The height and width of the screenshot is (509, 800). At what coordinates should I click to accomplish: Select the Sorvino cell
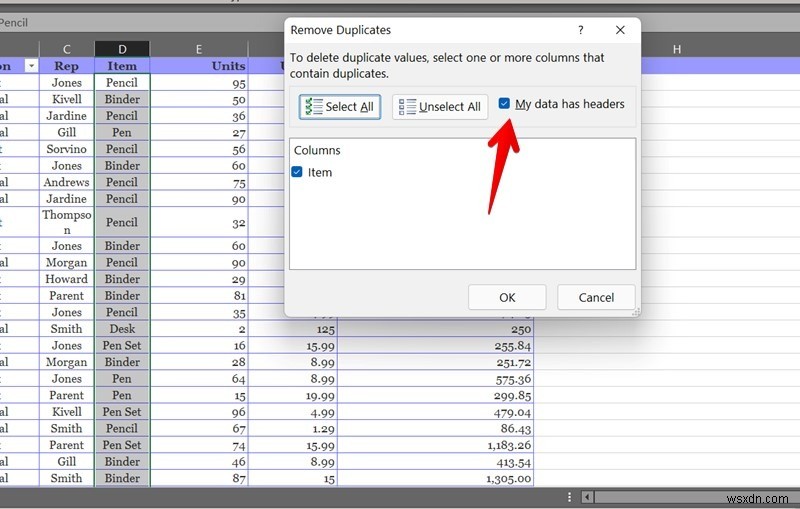click(x=66, y=149)
